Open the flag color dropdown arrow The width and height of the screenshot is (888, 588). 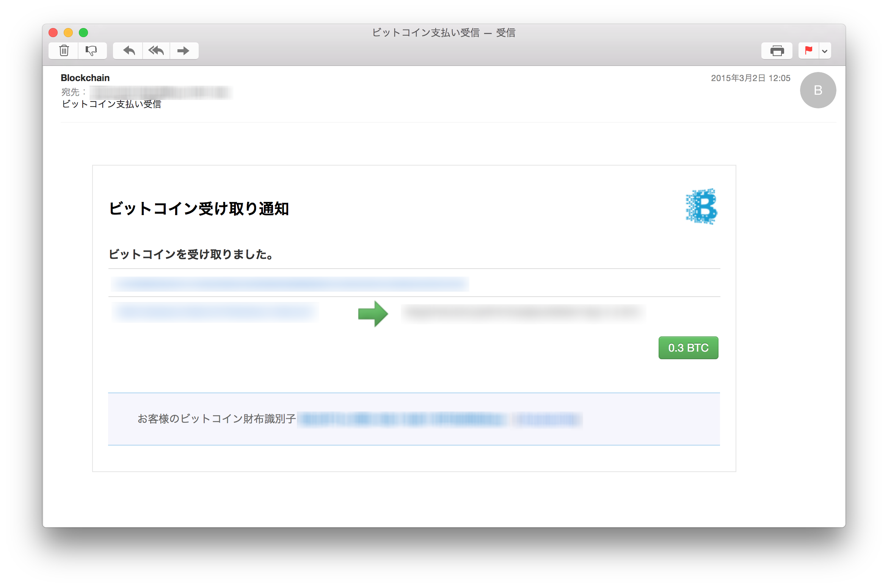click(x=825, y=51)
